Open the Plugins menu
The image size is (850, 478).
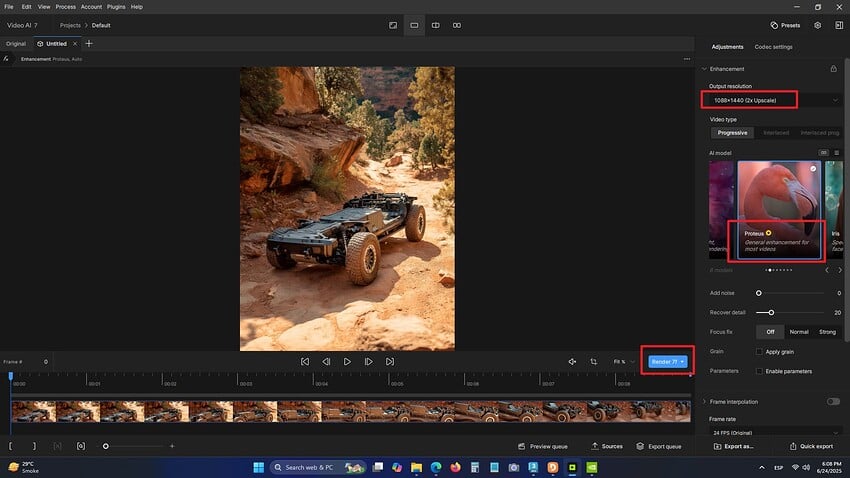(x=116, y=7)
